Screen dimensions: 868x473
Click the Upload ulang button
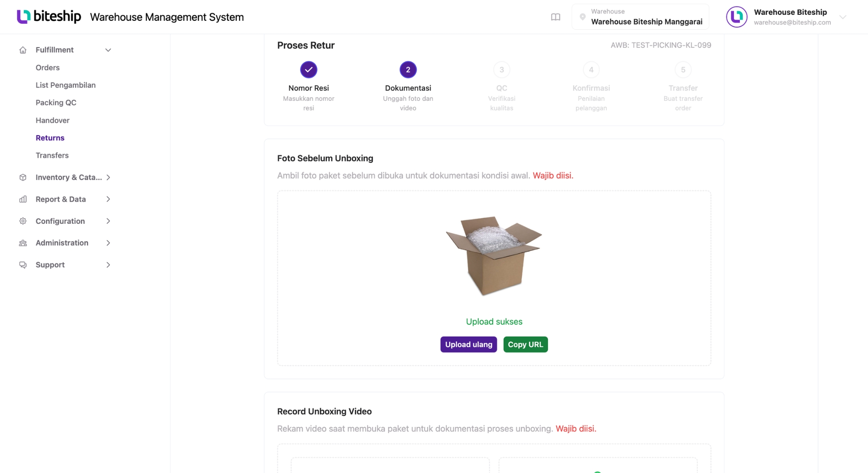pos(468,345)
